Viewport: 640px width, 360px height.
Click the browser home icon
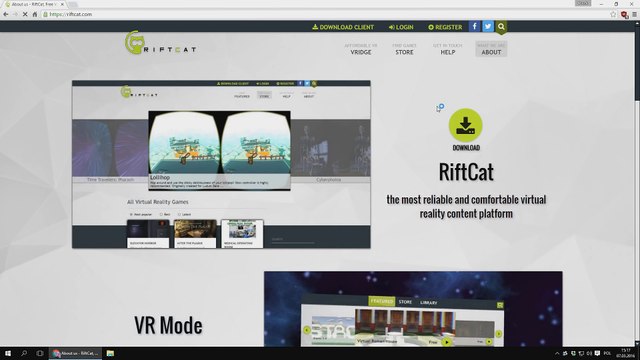tap(35, 14)
